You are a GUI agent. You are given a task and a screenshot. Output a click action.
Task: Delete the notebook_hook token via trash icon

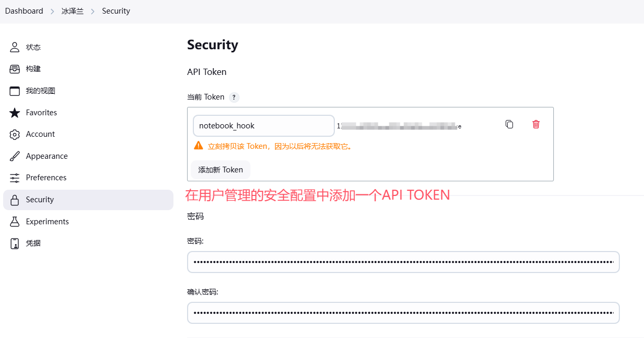tap(536, 124)
